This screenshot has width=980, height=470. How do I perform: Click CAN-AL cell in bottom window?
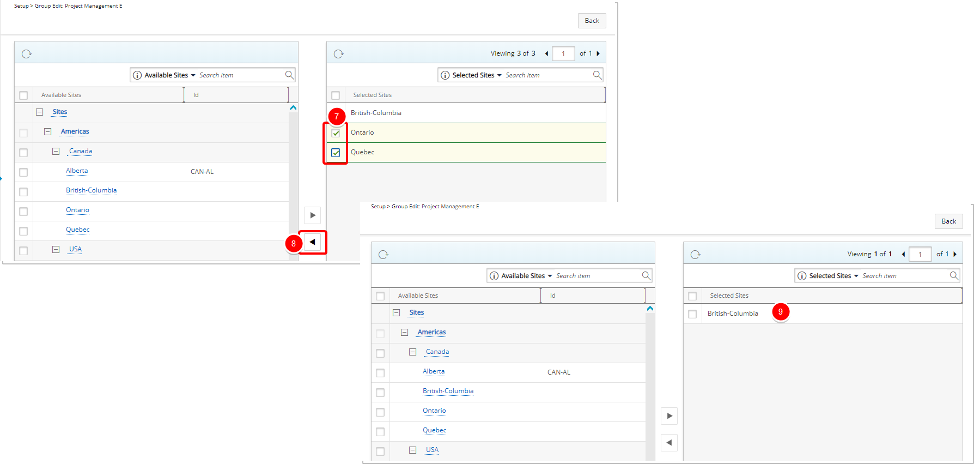click(559, 372)
